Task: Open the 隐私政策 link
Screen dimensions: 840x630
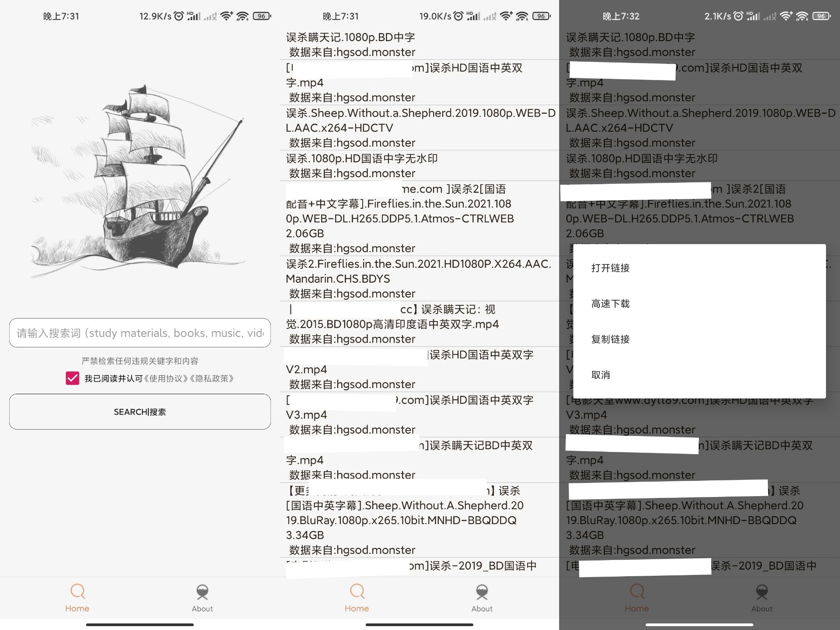Action: [x=212, y=378]
